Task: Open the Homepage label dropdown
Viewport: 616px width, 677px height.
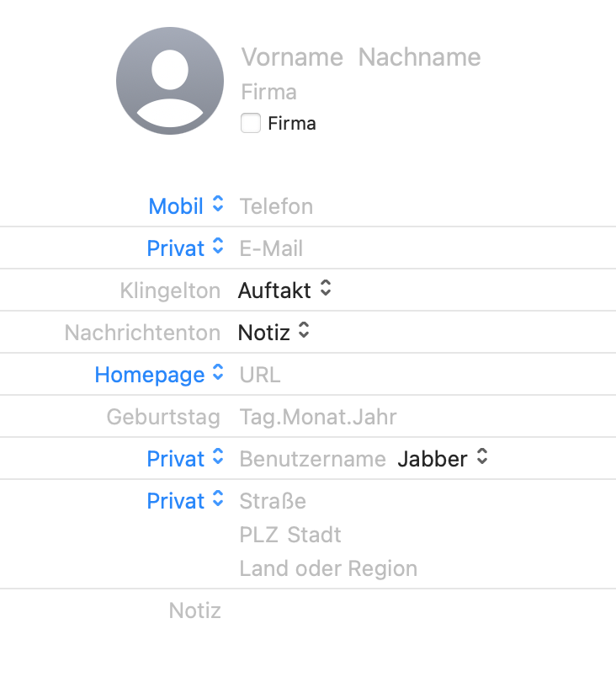Action: pyautogui.click(x=160, y=375)
